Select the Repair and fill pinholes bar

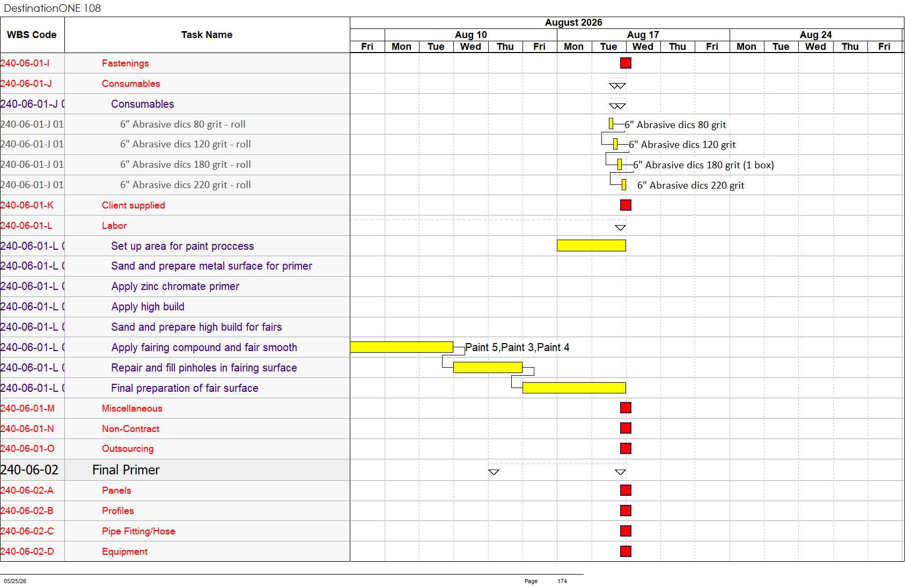(x=488, y=367)
